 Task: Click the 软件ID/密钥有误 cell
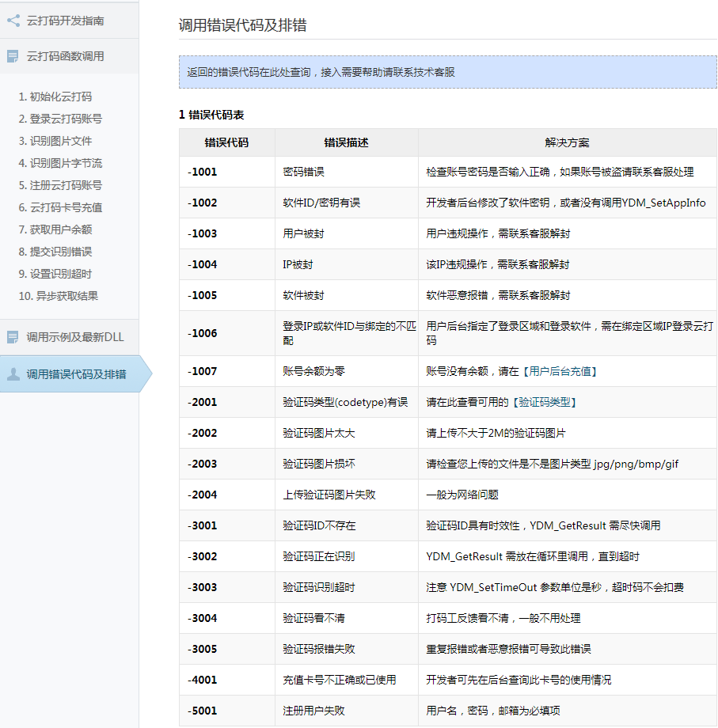[347, 203]
